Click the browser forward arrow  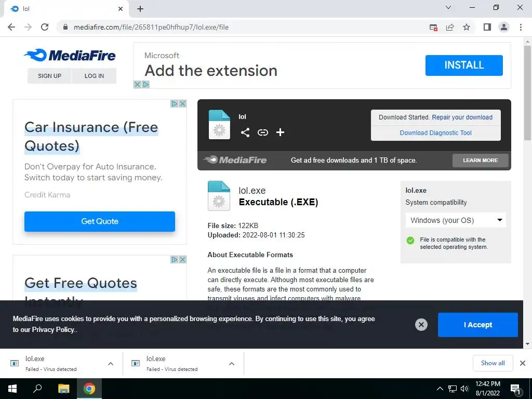tap(28, 27)
